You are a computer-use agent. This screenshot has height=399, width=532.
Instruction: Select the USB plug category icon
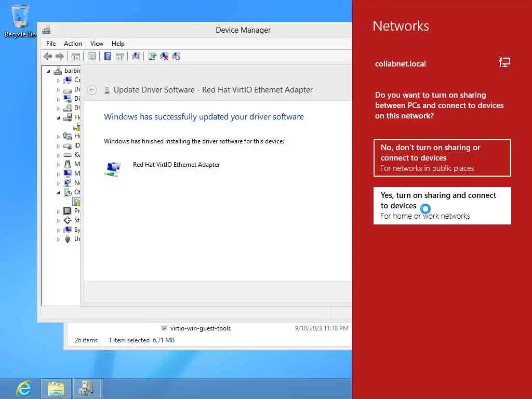coord(68,239)
